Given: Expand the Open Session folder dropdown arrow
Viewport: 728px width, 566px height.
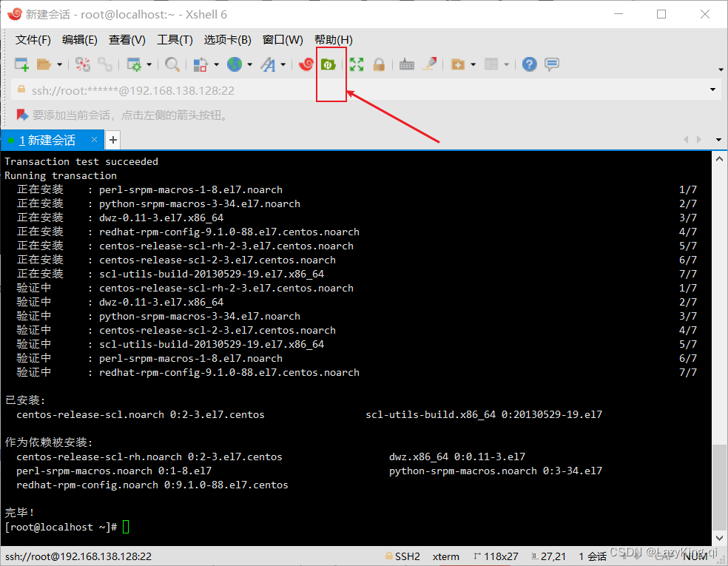Looking at the screenshot, I should coord(59,64).
